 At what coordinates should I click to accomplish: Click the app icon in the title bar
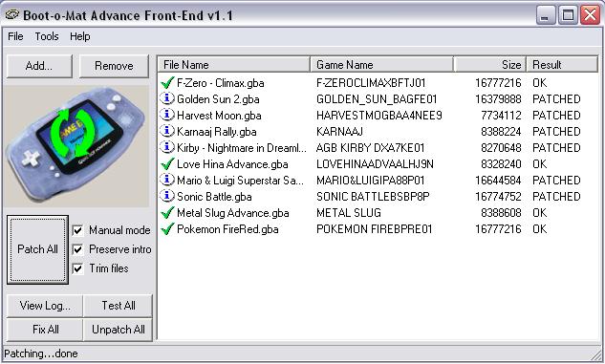(12, 15)
